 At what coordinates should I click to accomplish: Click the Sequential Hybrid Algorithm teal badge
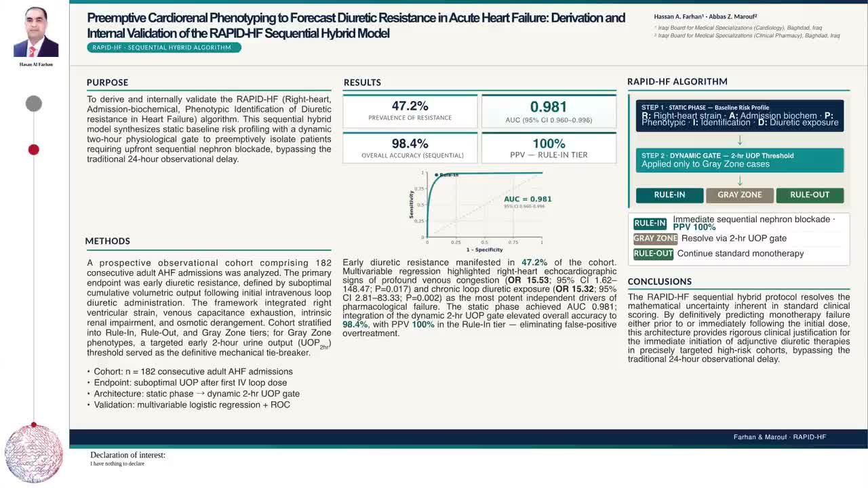[163, 47]
